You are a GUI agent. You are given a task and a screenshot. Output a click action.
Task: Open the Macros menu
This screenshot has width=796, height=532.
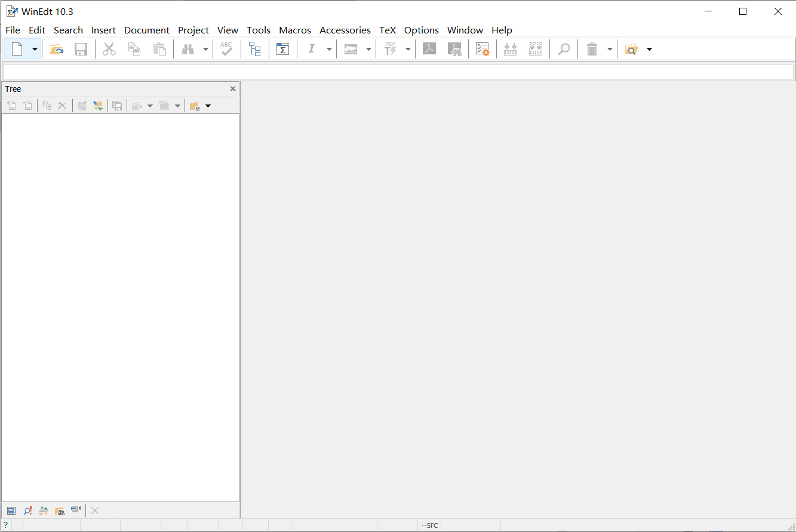click(x=295, y=30)
